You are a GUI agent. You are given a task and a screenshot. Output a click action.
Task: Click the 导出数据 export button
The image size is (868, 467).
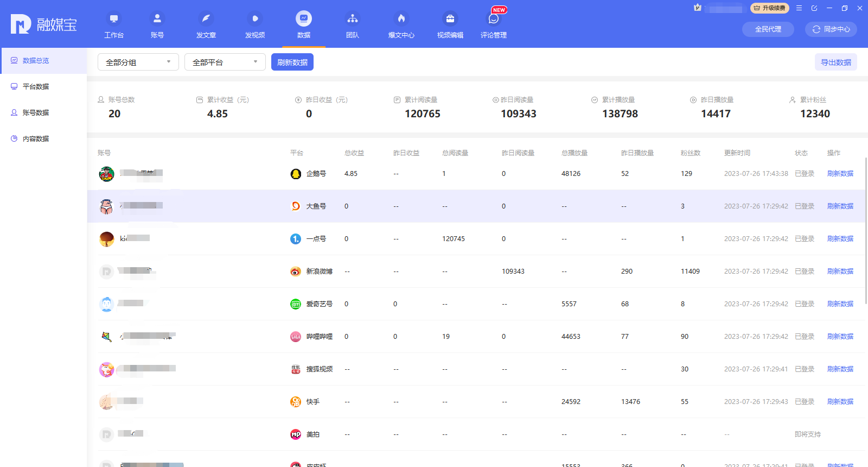835,62
